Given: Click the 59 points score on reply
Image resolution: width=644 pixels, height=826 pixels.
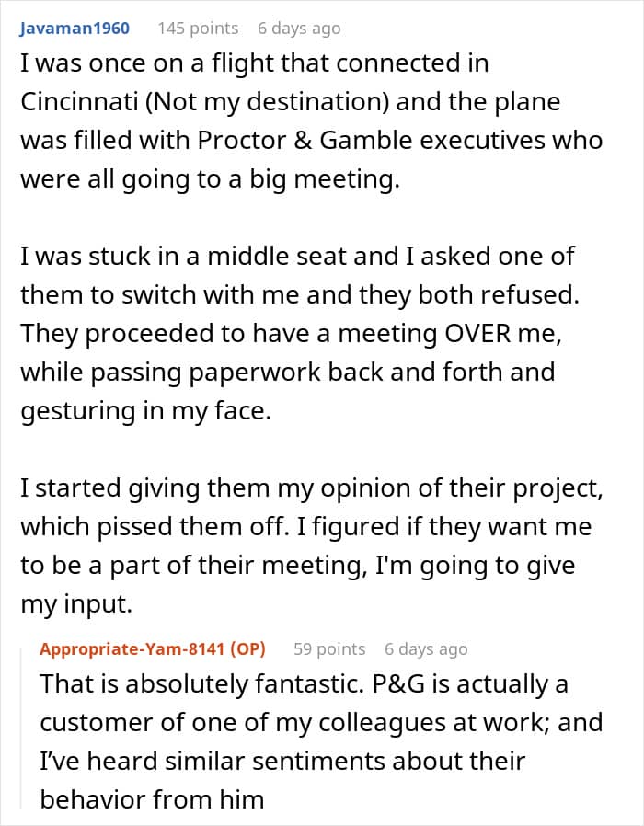Looking at the screenshot, I should pyautogui.click(x=329, y=648).
